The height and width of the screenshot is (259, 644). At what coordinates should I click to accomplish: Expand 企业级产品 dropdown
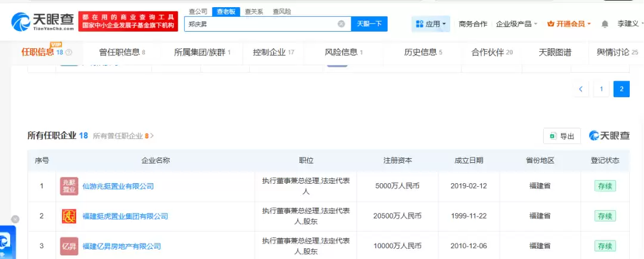click(516, 24)
